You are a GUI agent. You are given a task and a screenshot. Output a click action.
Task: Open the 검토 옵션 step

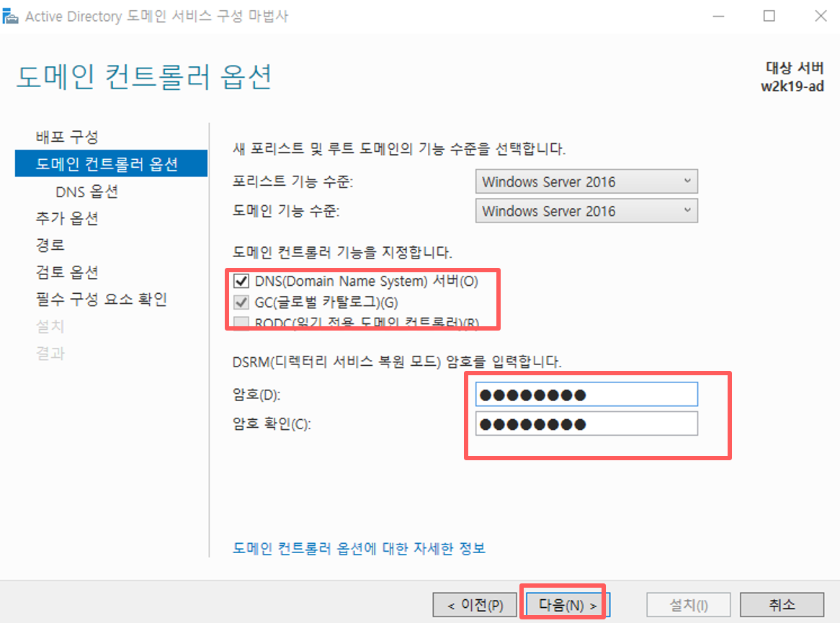click(x=67, y=272)
